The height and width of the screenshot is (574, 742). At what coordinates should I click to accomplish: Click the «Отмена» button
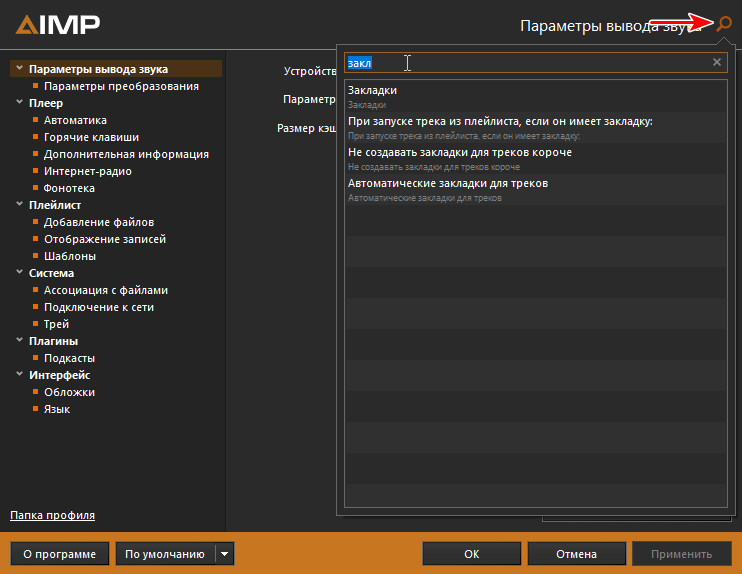576,554
